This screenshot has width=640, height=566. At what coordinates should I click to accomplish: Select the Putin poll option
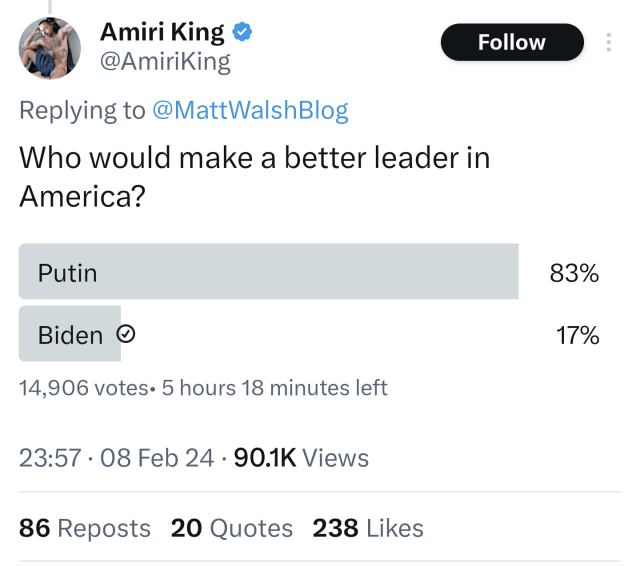pos(269,271)
